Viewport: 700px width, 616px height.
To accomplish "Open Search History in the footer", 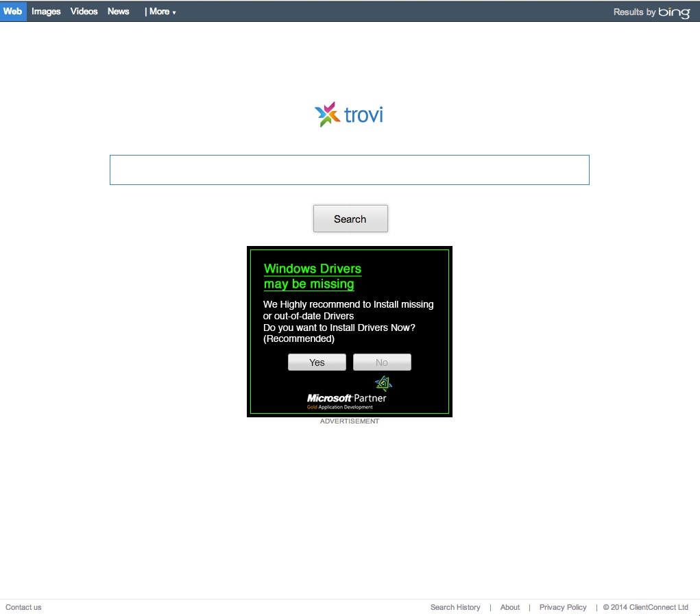I will 455,607.
